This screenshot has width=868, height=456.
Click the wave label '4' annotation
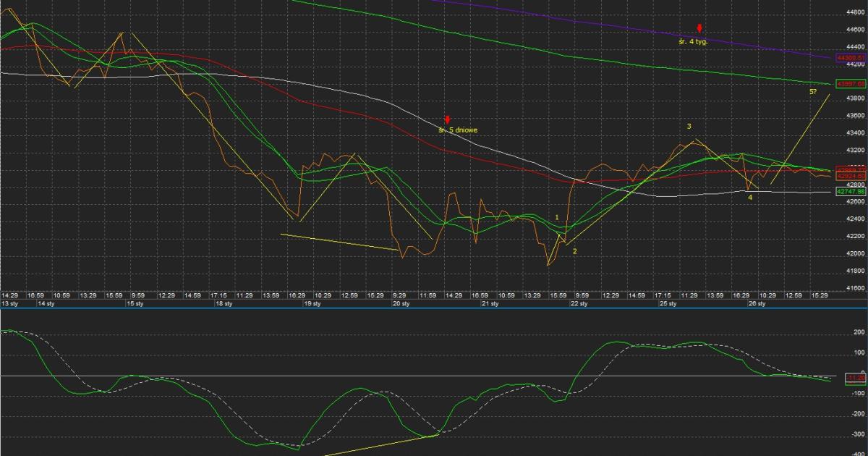coord(749,197)
